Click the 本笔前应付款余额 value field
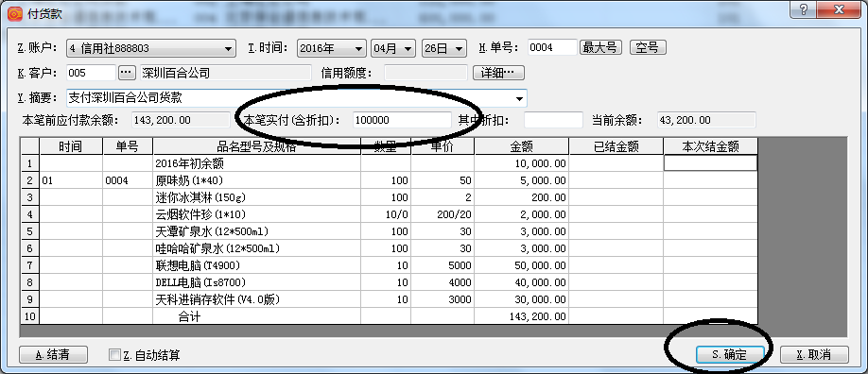Viewport: 868px width, 374px height. pyautogui.click(x=181, y=120)
